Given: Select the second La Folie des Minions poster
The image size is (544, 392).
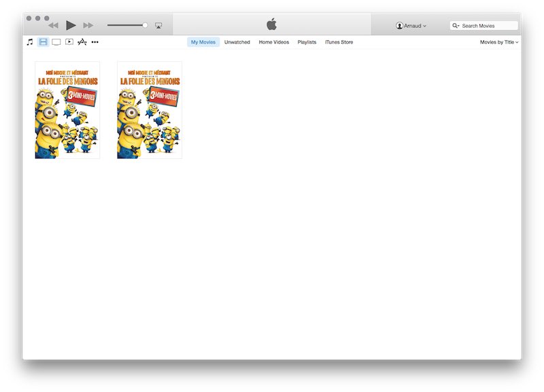Looking at the screenshot, I should (150, 110).
